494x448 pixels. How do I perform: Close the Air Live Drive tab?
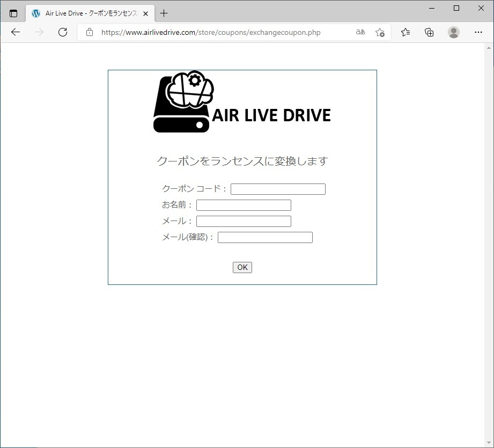click(145, 13)
